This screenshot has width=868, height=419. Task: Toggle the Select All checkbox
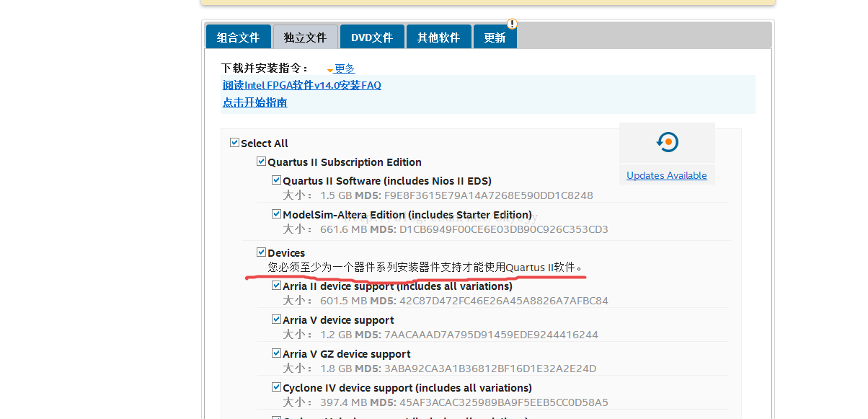pyautogui.click(x=234, y=143)
